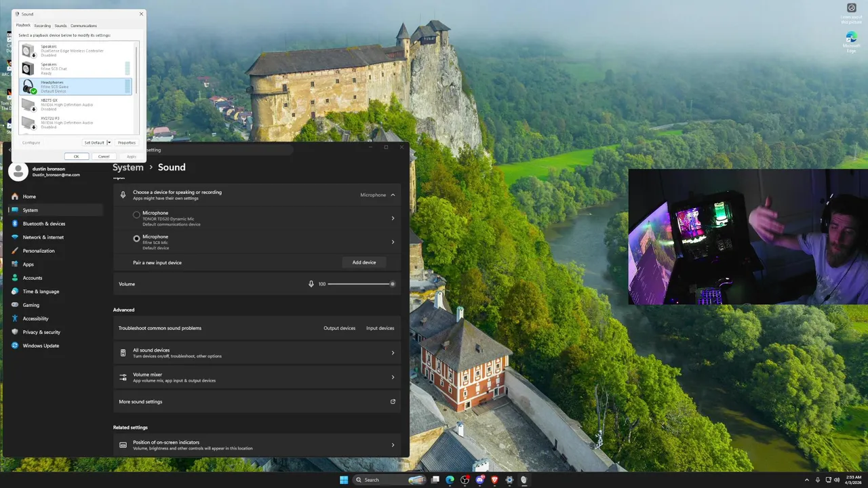Open Apps settings

click(56, 264)
